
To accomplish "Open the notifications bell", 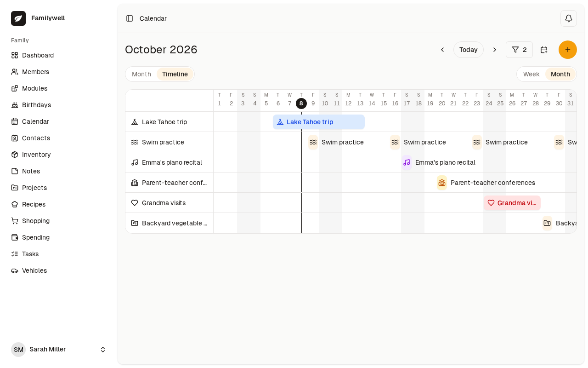I will click(x=569, y=18).
